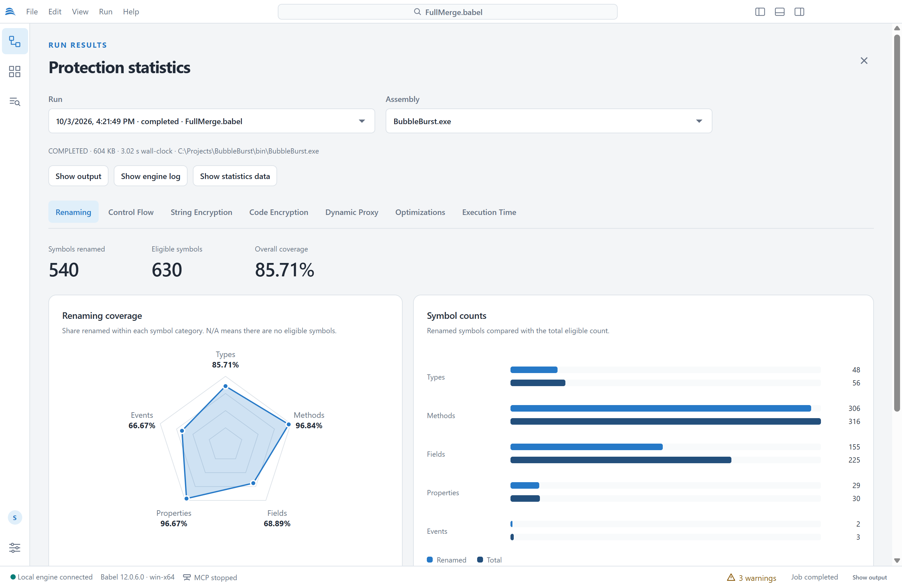Switch to the Optimizations tab
Image resolution: width=902 pixels, height=588 pixels.
click(x=420, y=212)
